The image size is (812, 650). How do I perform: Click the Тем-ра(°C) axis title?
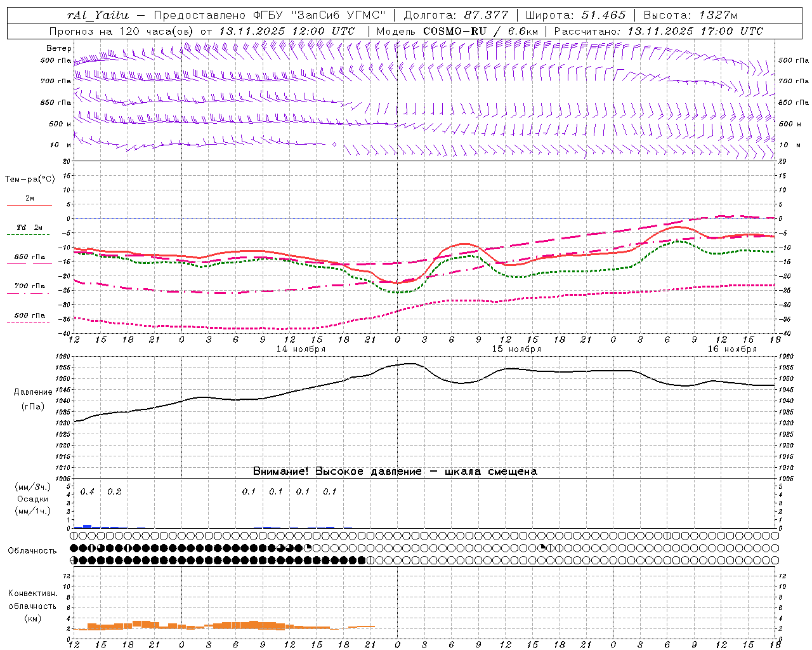[30, 180]
